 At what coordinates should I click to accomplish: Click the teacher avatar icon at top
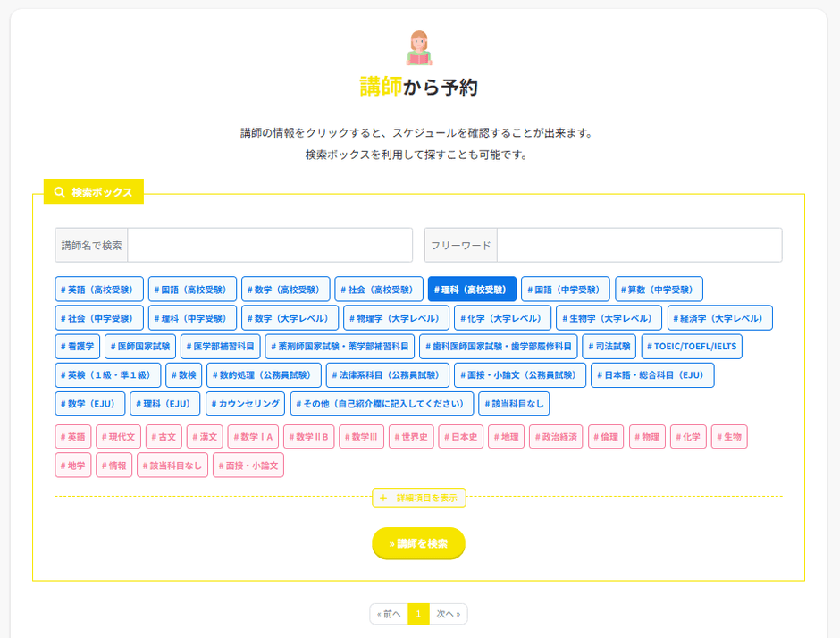pyautogui.click(x=419, y=48)
